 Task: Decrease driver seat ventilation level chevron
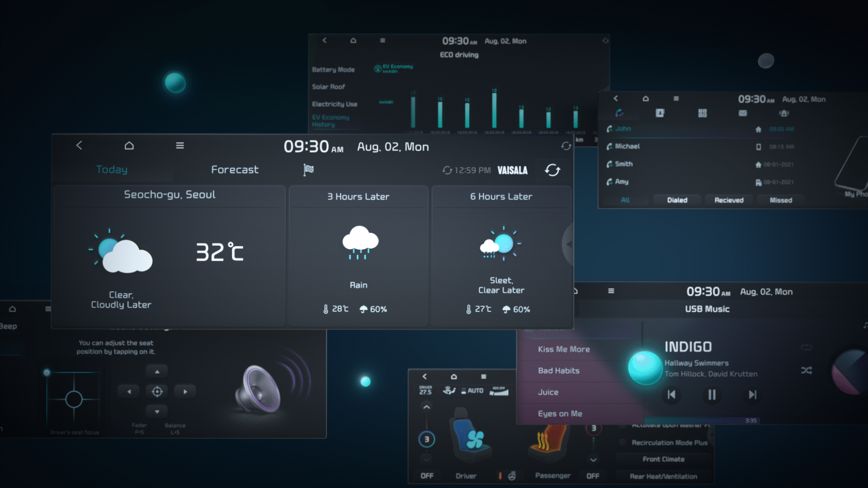(426, 459)
